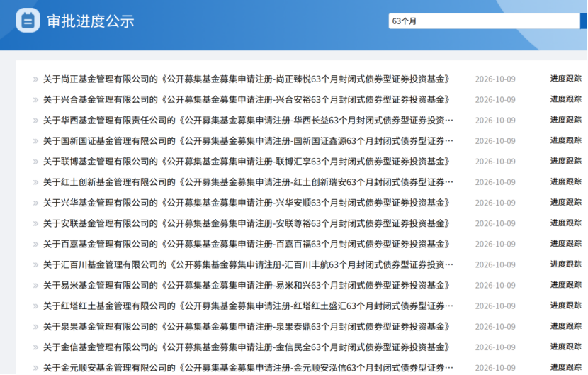Click 进度跟踪 for the 联博基金 row
The width and height of the screenshot is (588, 375).
(x=566, y=162)
